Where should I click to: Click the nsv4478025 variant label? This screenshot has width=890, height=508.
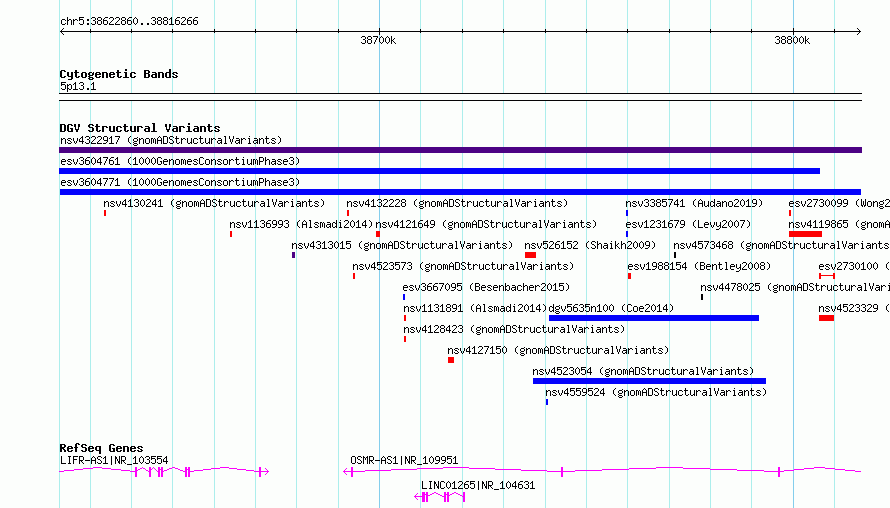tap(795, 287)
